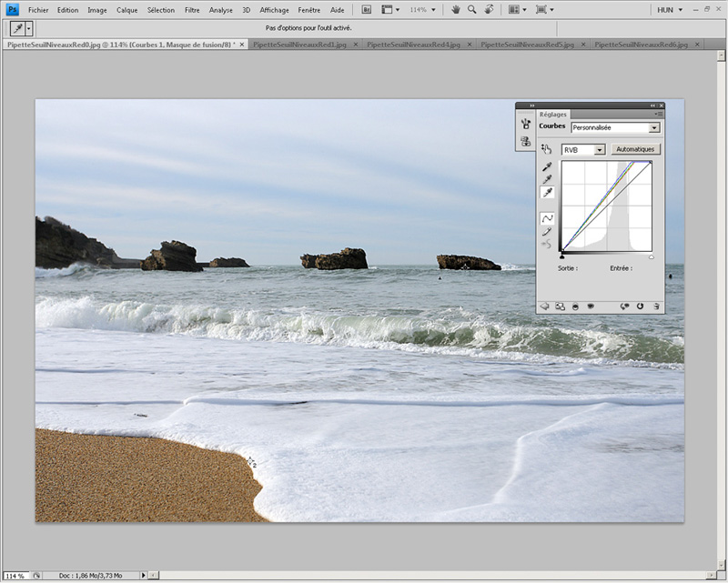Click the smooth curve icon below the pencil
Screen dimensions: 728x583
[x=548, y=244]
